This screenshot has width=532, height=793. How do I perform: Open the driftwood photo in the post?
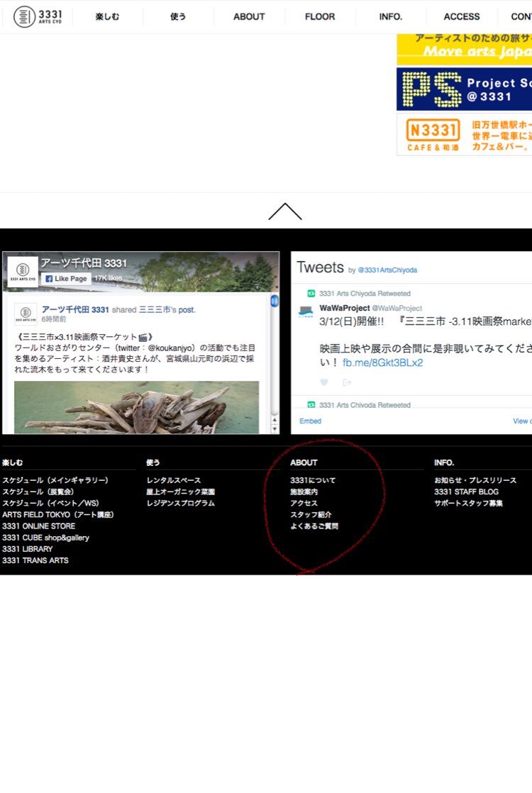(136, 407)
